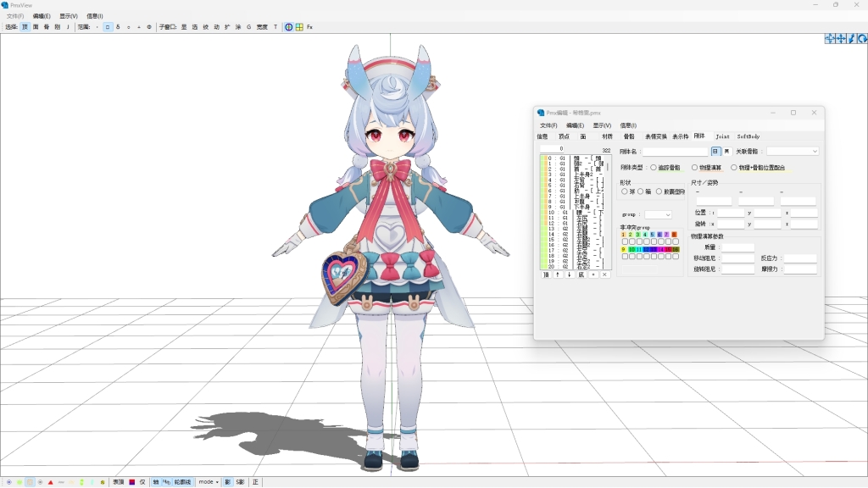Check non-collision group 8 checkbox
The height and width of the screenshot is (488, 868).
click(676, 241)
